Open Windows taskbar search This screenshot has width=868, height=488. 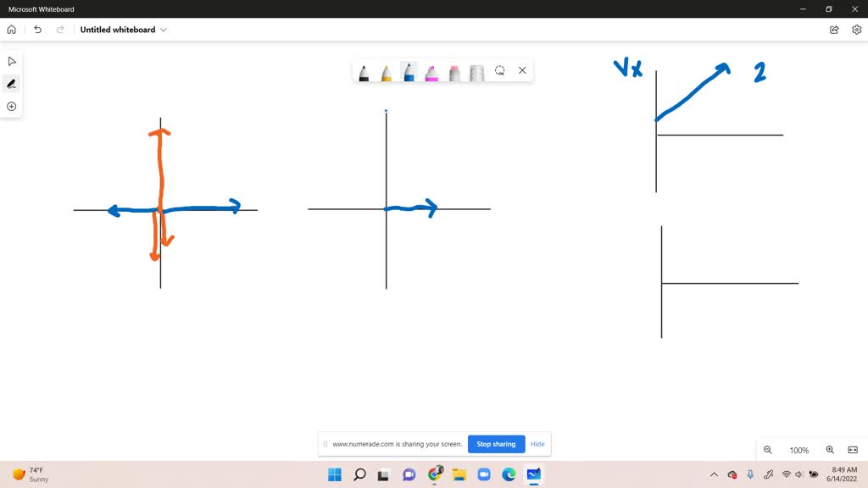pyautogui.click(x=359, y=474)
